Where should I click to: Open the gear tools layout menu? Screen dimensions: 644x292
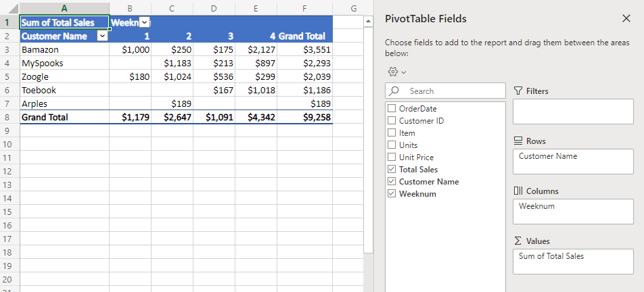(396, 72)
